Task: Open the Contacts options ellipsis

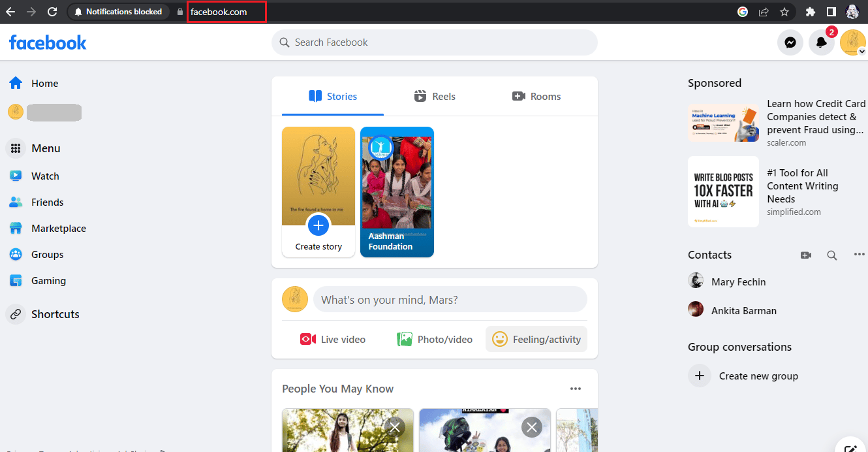Action: tap(859, 255)
